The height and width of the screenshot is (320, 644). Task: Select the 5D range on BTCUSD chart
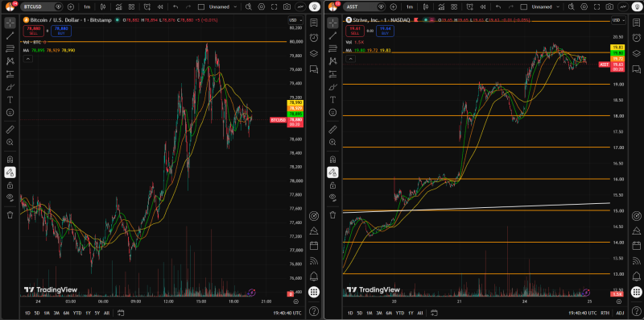coord(37,313)
